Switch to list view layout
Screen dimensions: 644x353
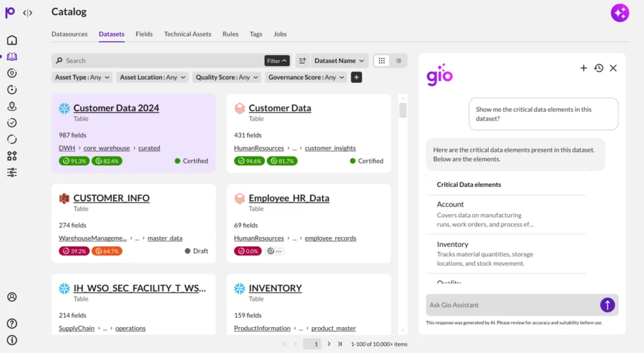[398, 61]
